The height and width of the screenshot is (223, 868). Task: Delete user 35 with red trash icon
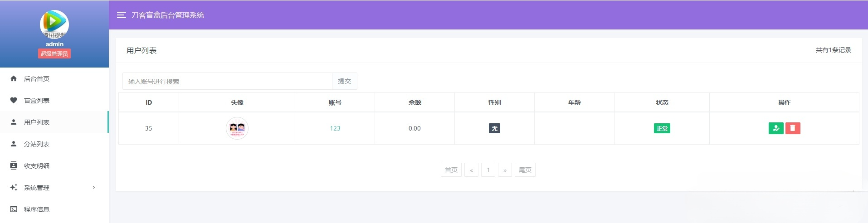[x=793, y=128]
